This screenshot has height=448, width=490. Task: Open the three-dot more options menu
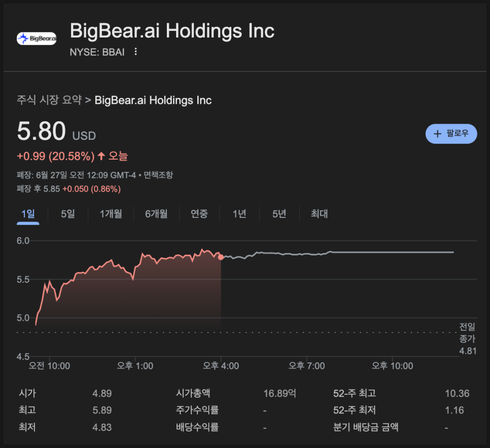(135, 52)
